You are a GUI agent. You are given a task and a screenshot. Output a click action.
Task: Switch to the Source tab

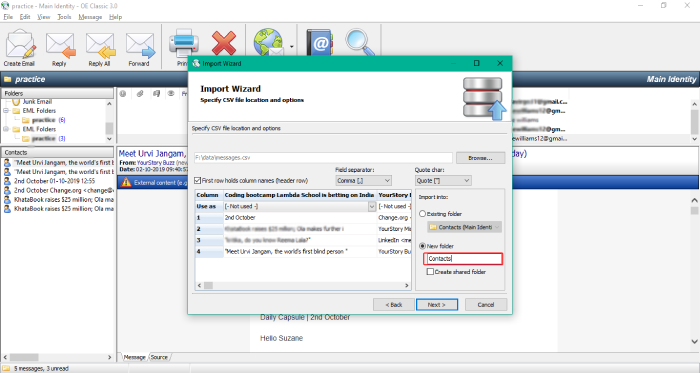pyautogui.click(x=159, y=357)
